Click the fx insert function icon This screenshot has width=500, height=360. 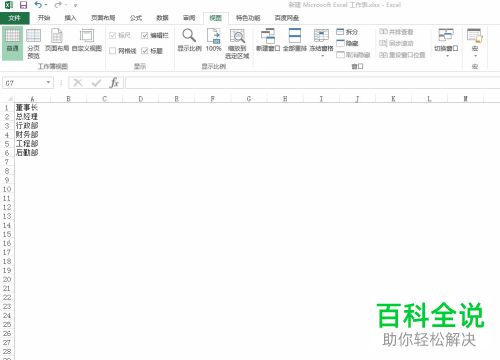[x=114, y=82]
